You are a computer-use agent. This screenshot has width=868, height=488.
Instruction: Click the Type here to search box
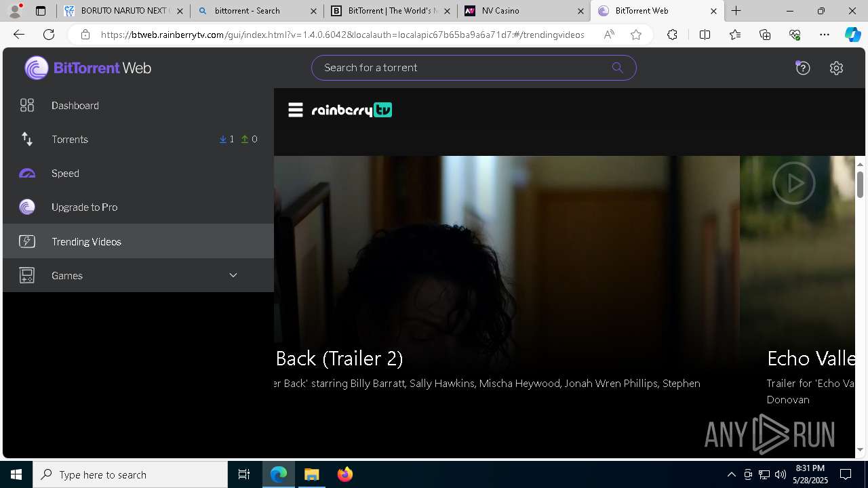pos(130,474)
